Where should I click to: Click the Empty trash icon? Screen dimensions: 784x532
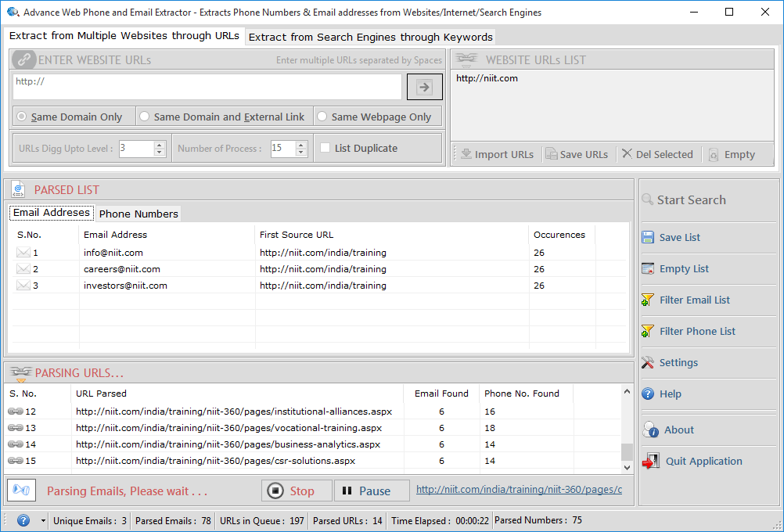click(x=714, y=154)
